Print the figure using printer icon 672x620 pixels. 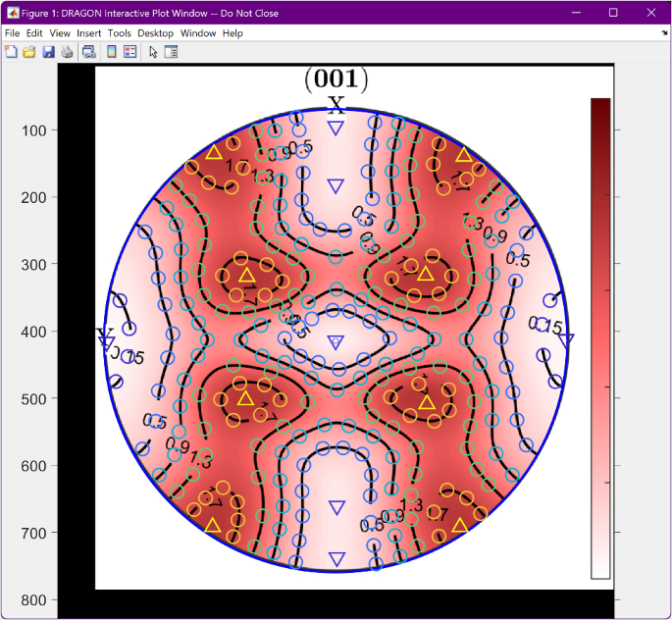click(x=67, y=52)
